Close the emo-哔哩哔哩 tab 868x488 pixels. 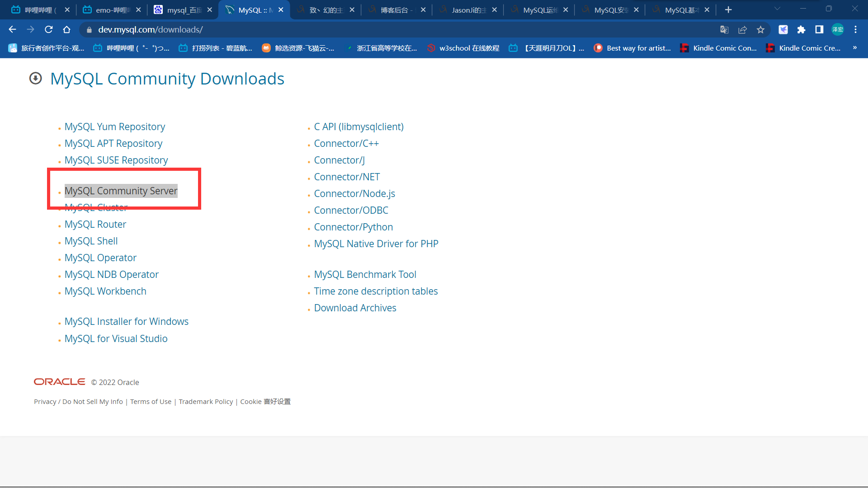coord(138,9)
